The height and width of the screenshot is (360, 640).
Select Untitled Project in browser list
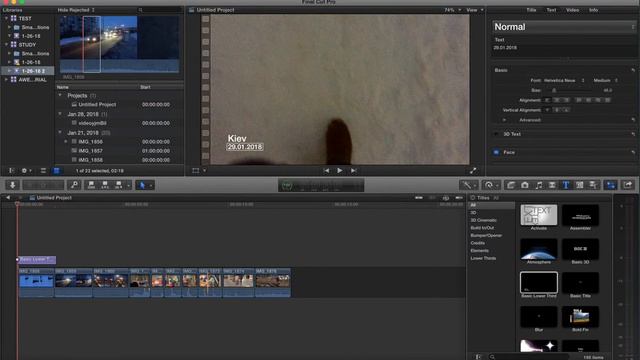click(x=97, y=104)
